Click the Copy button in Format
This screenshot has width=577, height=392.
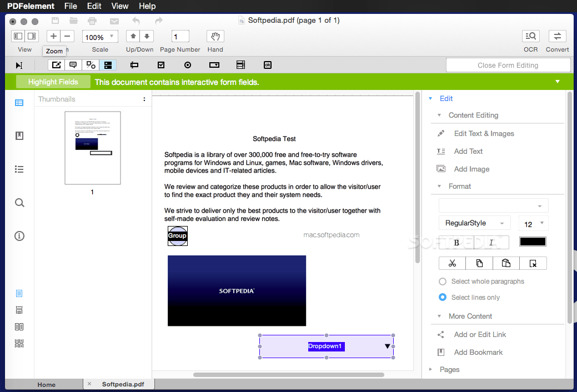tap(479, 263)
